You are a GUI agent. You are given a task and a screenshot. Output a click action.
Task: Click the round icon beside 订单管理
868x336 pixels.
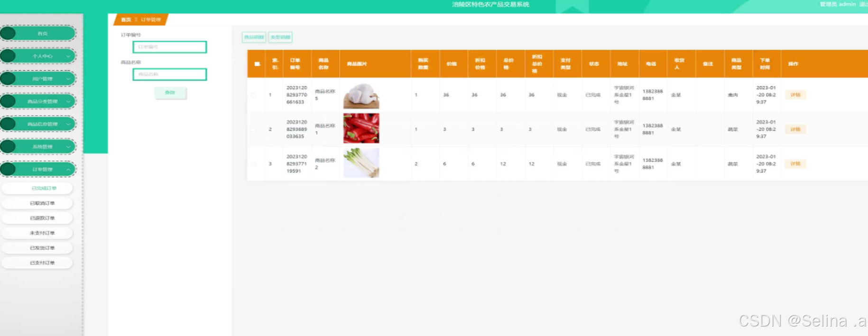[x=8, y=169]
